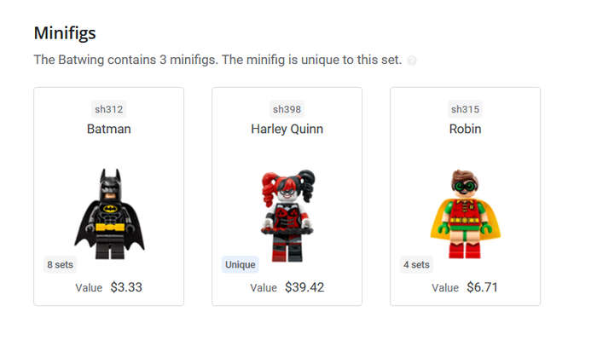Open the Robin minifig image
This screenshot has width=597, height=364.
[466, 214]
